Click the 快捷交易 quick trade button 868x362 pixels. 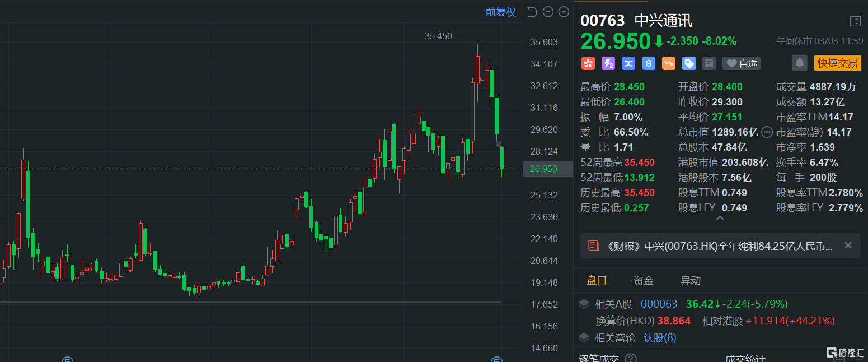pos(838,63)
